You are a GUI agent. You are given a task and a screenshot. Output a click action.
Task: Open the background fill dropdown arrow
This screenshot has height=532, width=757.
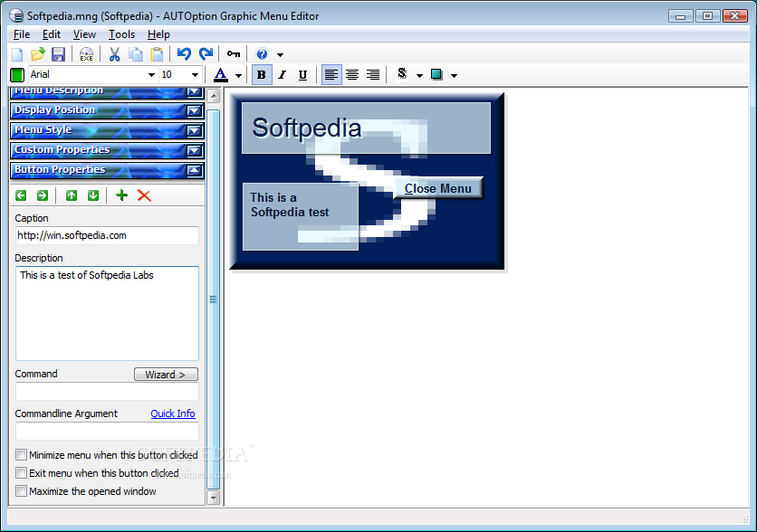(x=454, y=76)
